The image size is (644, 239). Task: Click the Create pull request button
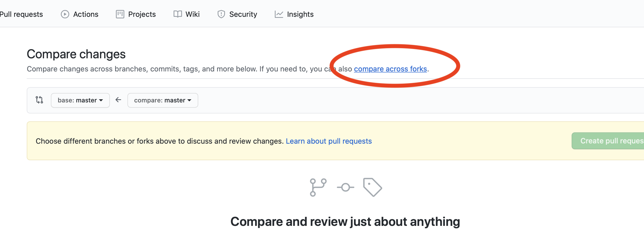click(x=608, y=141)
